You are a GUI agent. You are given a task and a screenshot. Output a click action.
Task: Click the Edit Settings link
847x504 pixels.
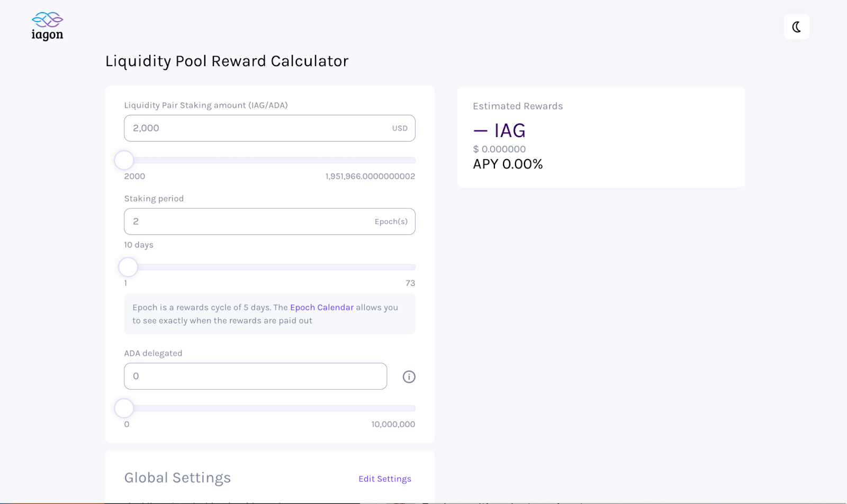point(385,479)
